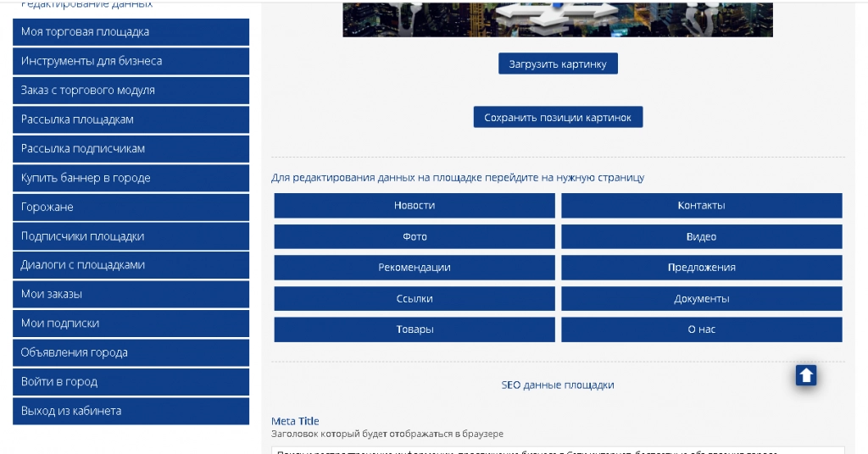Click the Meta Title text field
Viewport: 868px width, 454px height.
(x=558, y=450)
